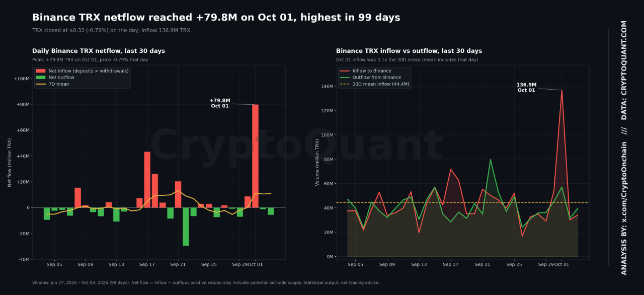Click the 'Outflow from Binance' legend label

pos(377,78)
